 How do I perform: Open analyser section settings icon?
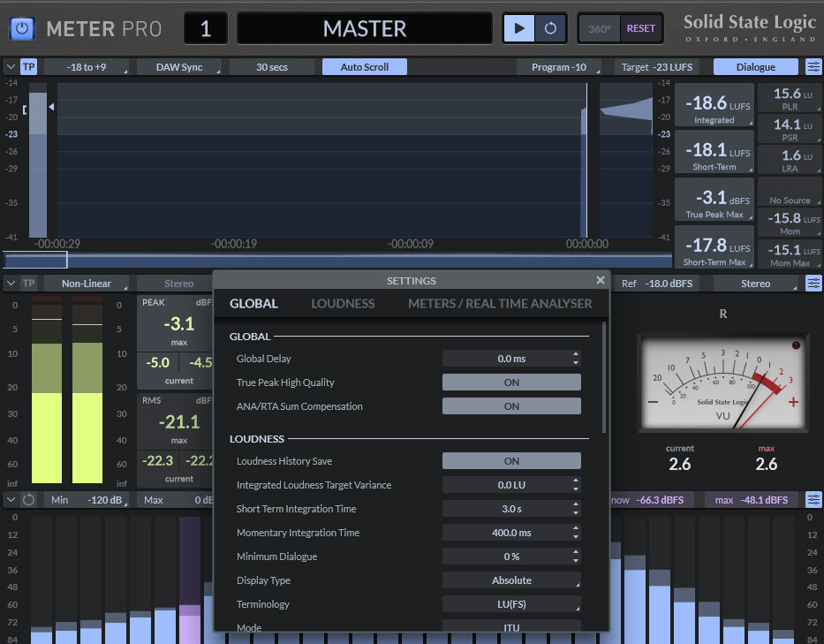point(813,500)
